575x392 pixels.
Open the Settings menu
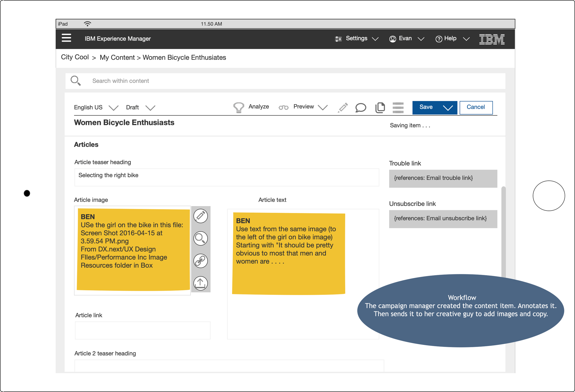(357, 39)
